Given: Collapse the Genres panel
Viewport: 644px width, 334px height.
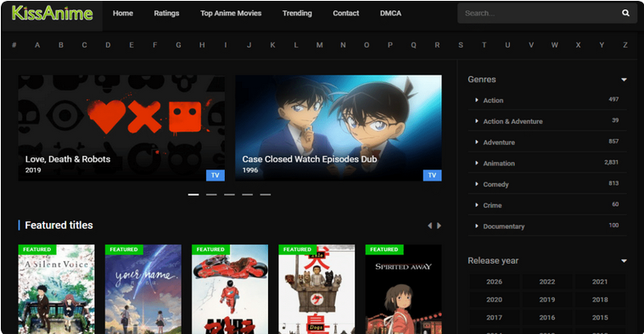Looking at the screenshot, I should tap(624, 80).
